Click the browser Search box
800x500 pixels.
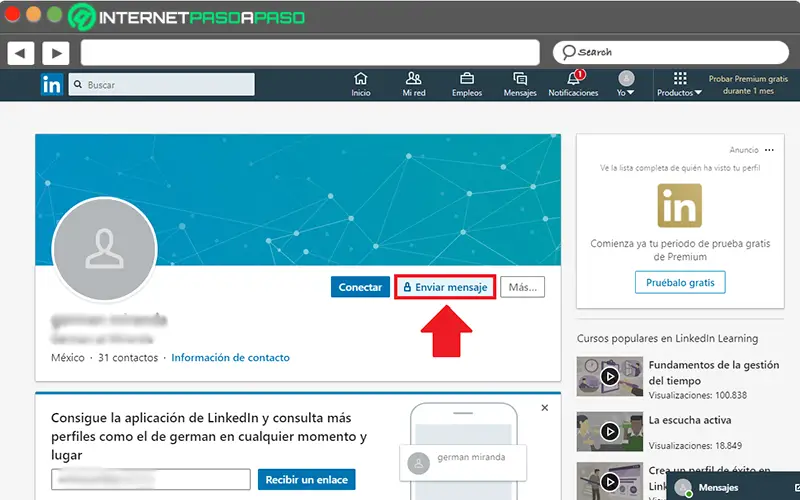point(671,52)
